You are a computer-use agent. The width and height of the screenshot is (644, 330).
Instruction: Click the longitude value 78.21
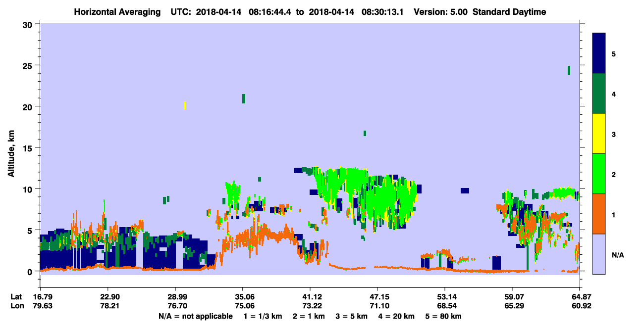pyautogui.click(x=107, y=306)
